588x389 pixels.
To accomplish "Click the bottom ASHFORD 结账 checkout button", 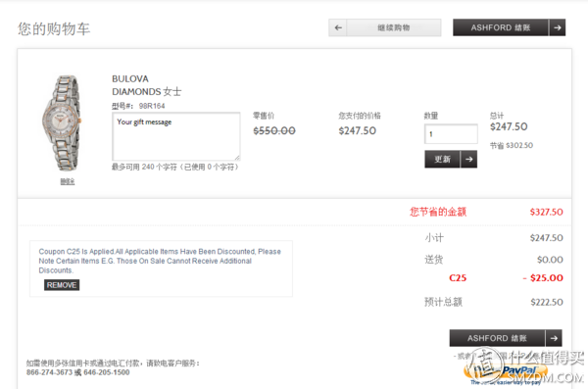I will coord(497,338).
